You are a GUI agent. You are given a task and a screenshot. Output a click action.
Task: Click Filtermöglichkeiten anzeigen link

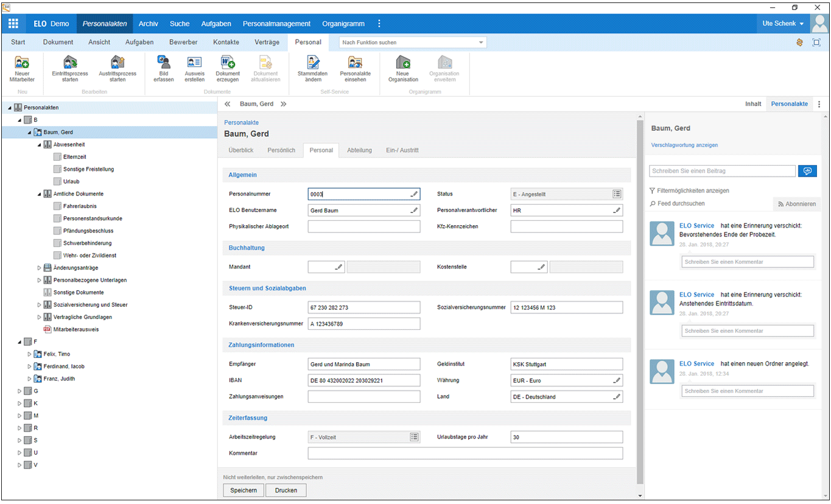(x=689, y=191)
